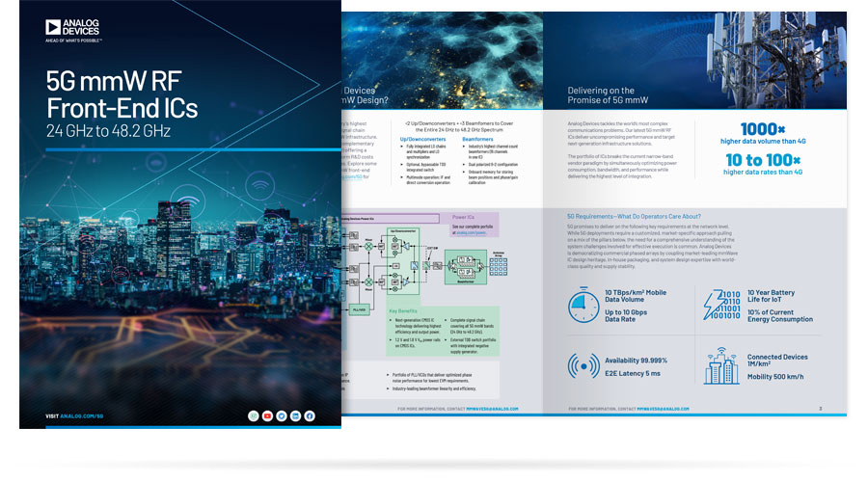Click the glowing network globe image
The width and height of the screenshot is (868, 482).
[443, 60]
